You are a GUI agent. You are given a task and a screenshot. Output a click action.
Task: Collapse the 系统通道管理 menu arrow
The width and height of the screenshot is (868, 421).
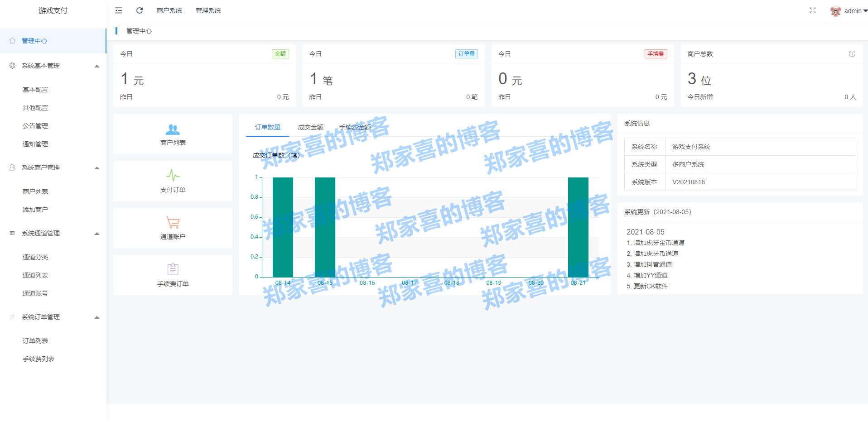97,234
